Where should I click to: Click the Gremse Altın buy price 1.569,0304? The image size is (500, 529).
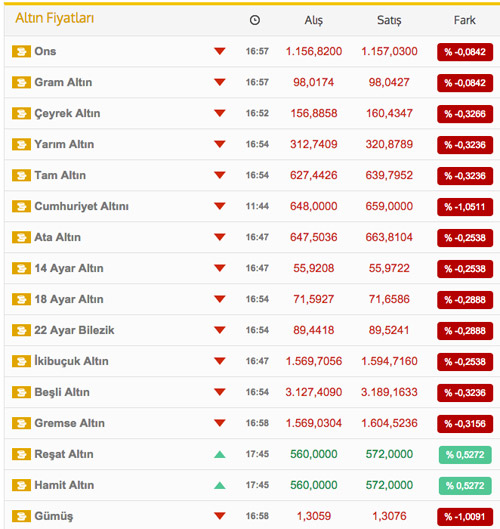point(314,423)
